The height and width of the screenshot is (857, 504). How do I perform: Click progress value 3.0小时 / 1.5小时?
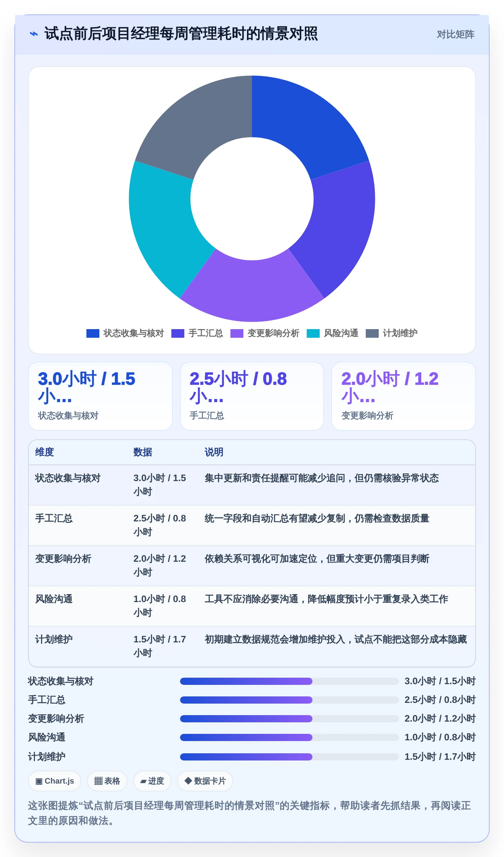coord(440,681)
